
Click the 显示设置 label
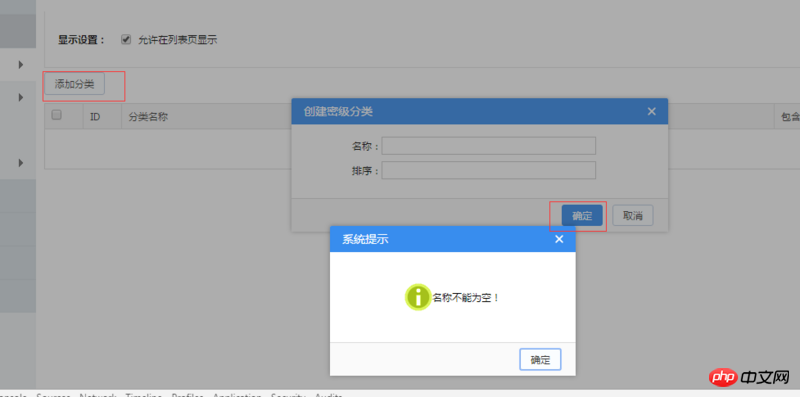click(x=82, y=40)
